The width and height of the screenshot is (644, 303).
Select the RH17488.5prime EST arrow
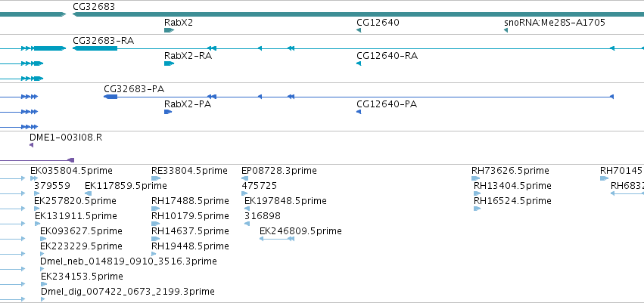point(156,209)
